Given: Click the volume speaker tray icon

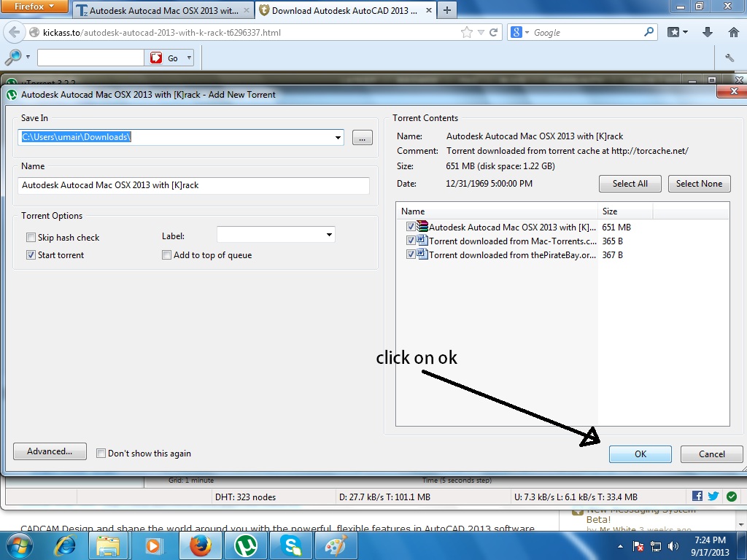Looking at the screenshot, I should click(673, 546).
